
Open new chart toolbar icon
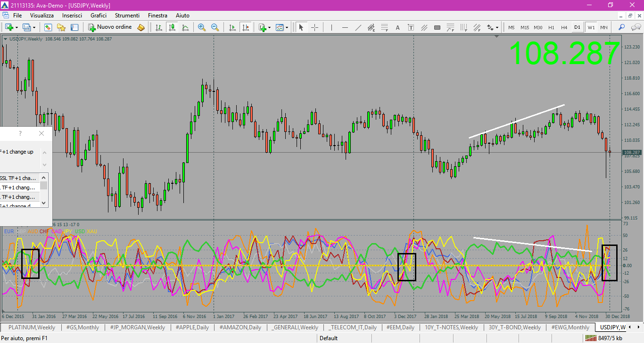[9, 27]
